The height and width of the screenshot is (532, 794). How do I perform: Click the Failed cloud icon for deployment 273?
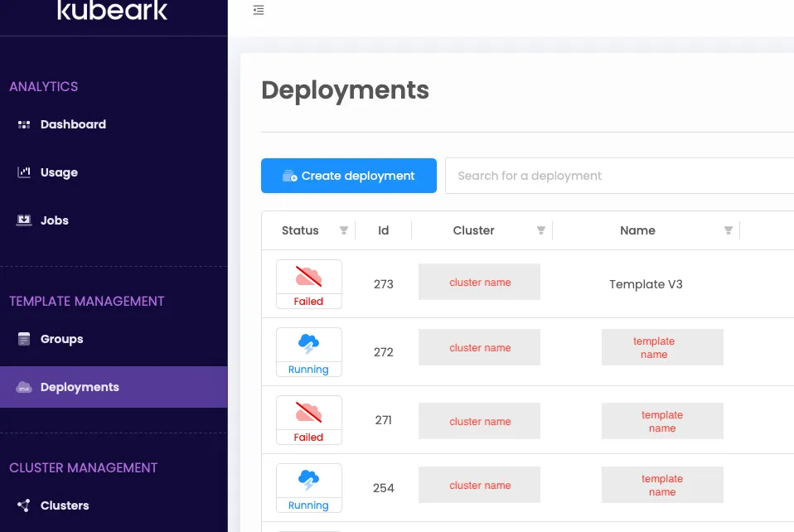point(308,277)
